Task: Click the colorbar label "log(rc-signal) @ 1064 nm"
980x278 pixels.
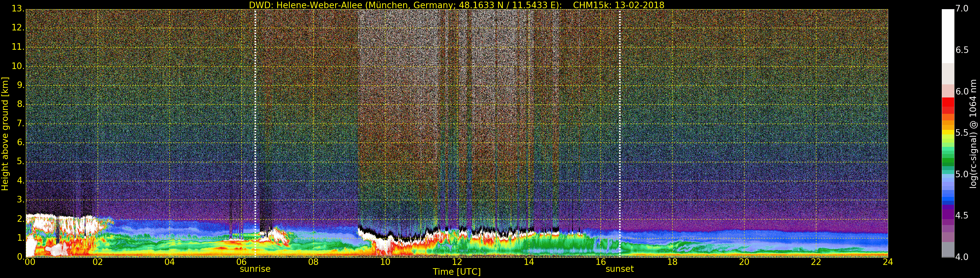Action: click(973, 134)
